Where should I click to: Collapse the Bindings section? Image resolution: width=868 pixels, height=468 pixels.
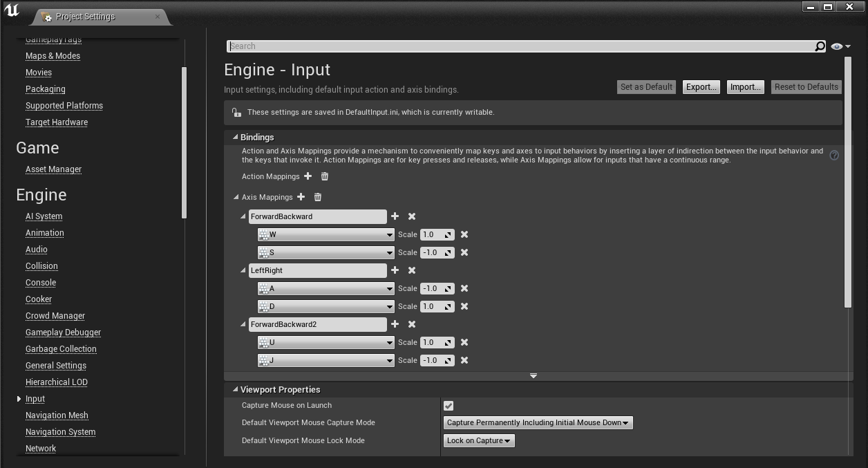click(236, 137)
